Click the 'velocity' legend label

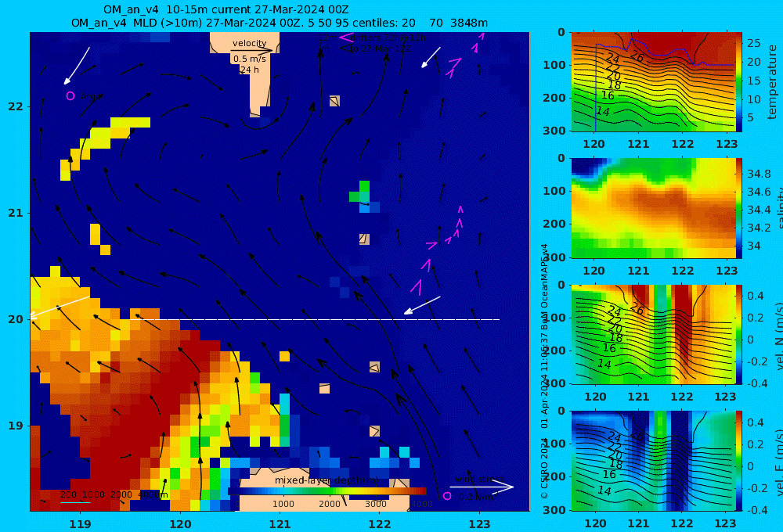pyautogui.click(x=249, y=43)
